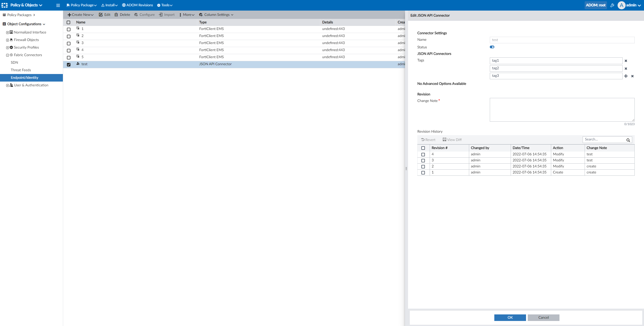
Task: Open the Tools menu
Action: [165, 5]
